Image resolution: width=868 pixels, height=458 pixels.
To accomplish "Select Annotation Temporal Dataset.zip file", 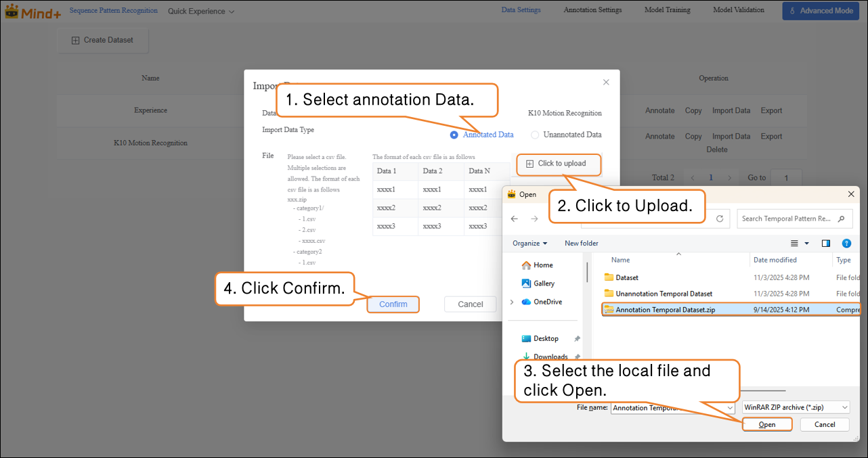I will point(665,310).
